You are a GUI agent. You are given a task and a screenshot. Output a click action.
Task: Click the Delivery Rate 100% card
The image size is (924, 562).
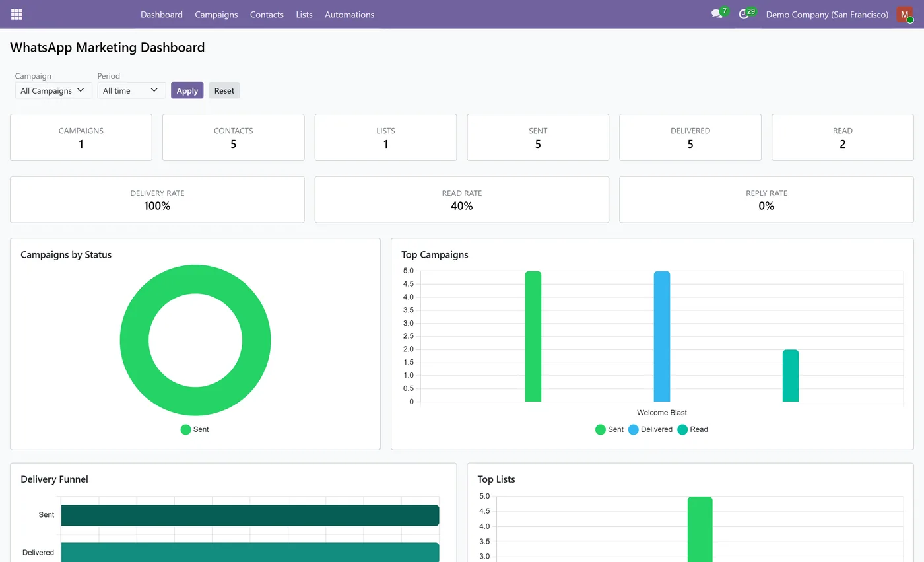(x=157, y=199)
